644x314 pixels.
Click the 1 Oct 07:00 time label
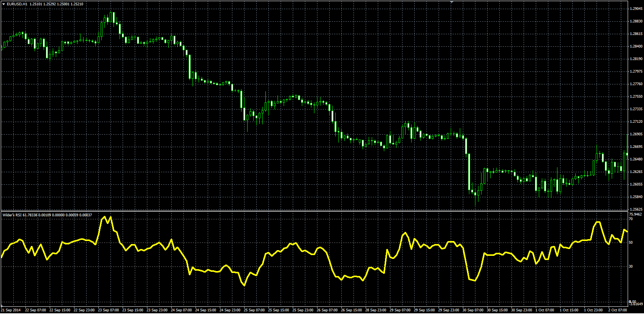click(x=545, y=310)
